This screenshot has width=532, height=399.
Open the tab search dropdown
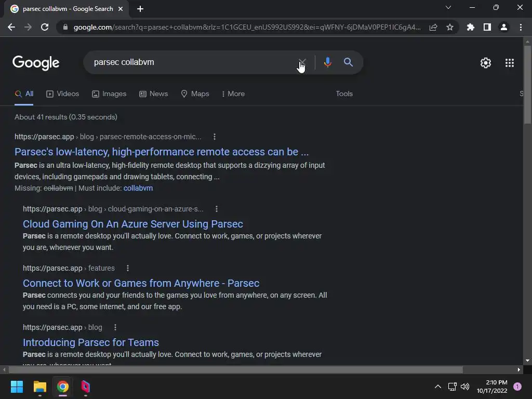click(448, 7)
